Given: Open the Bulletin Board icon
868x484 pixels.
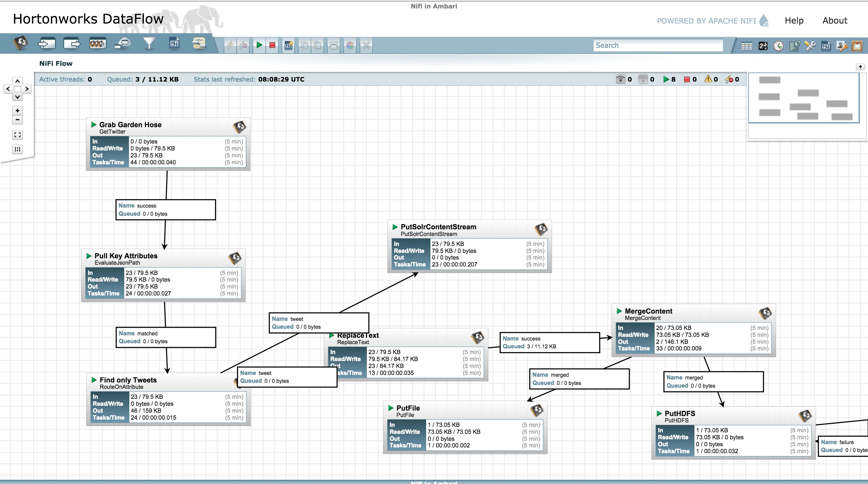Looking at the screenshot, I should [857, 46].
